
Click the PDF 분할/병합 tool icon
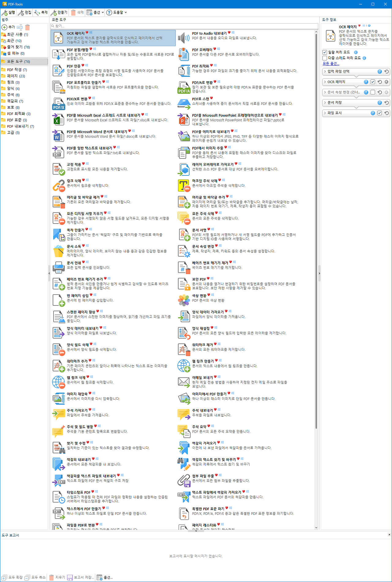(x=58, y=54)
